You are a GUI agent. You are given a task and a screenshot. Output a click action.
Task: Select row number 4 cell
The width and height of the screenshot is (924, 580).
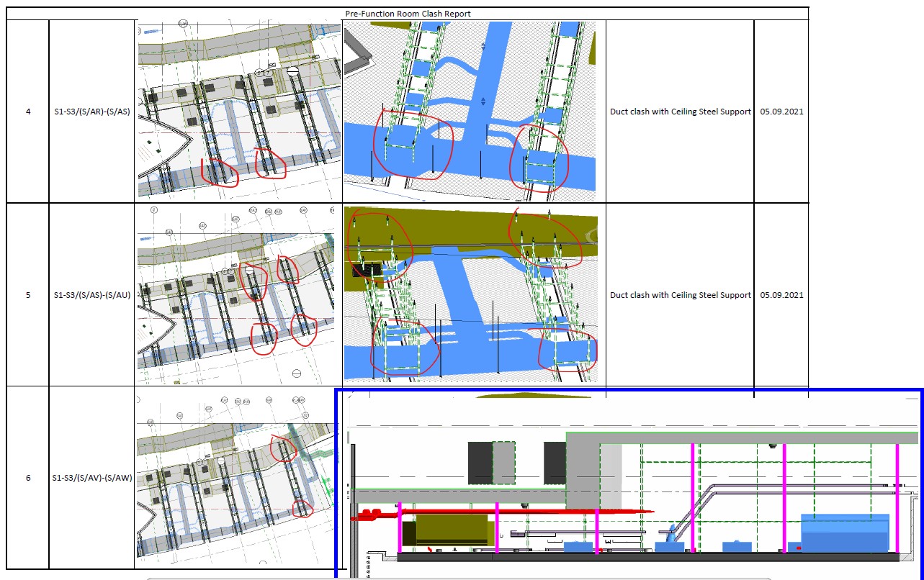coord(28,112)
